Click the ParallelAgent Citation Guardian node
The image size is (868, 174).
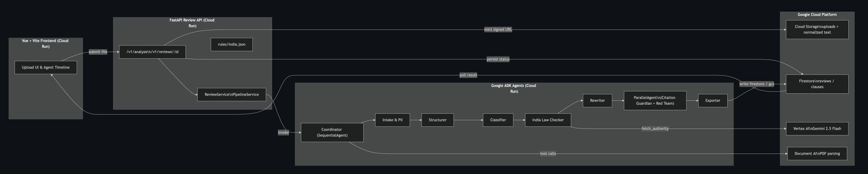(x=655, y=100)
